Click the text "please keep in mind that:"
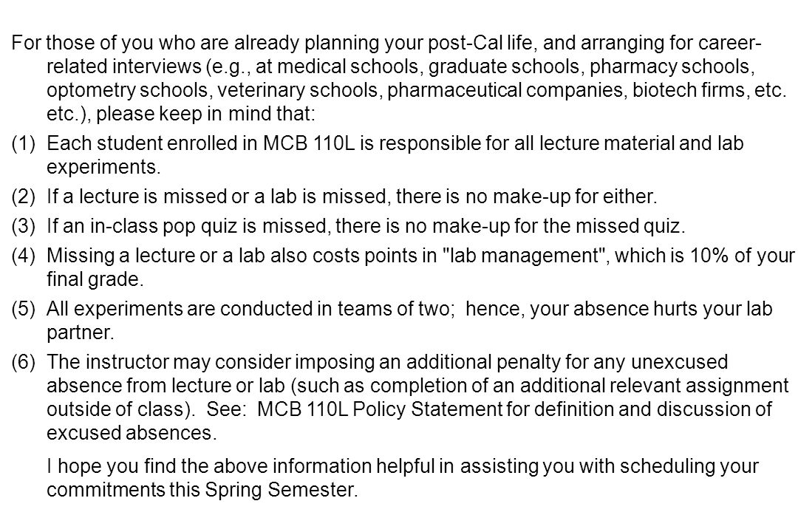This screenshot has width=798, height=532. (205, 114)
